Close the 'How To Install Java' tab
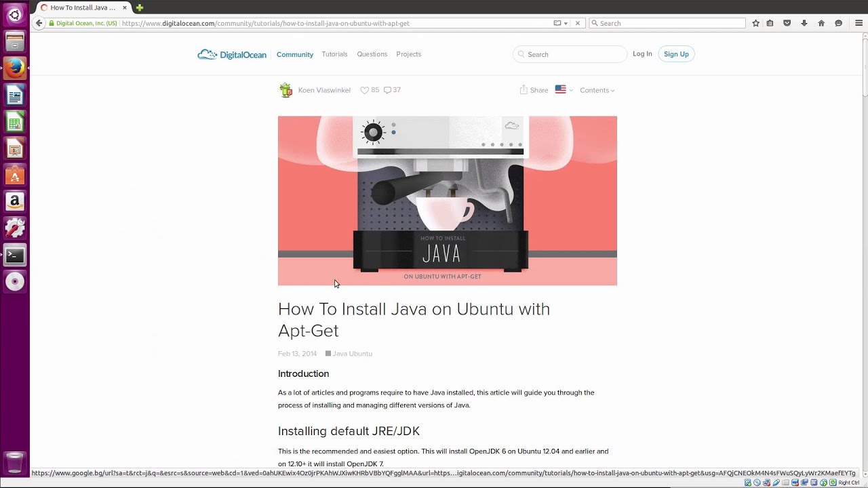 (x=125, y=7)
